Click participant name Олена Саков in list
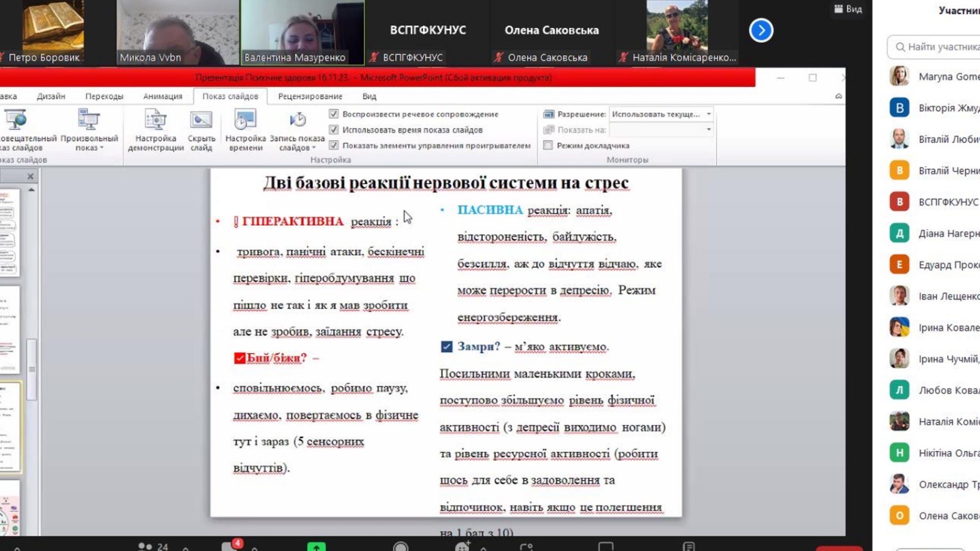This screenshot has width=980, height=551. [949, 516]
